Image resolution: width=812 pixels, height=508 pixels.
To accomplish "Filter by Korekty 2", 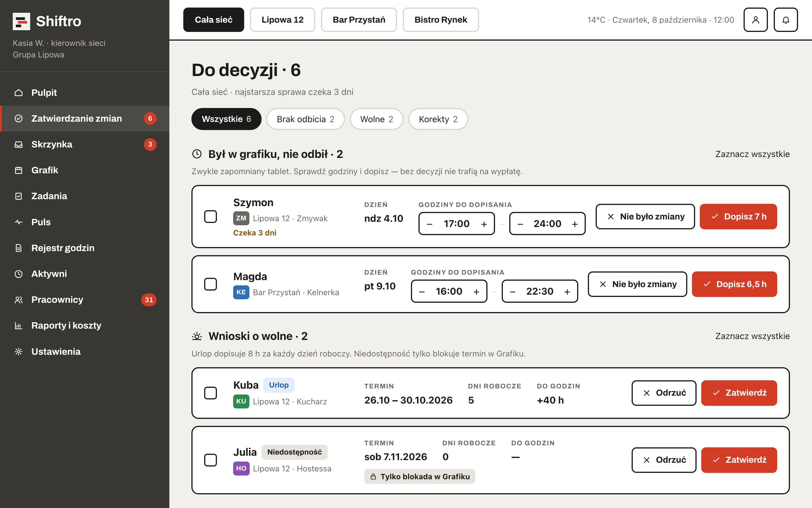I will click(438, 119).
